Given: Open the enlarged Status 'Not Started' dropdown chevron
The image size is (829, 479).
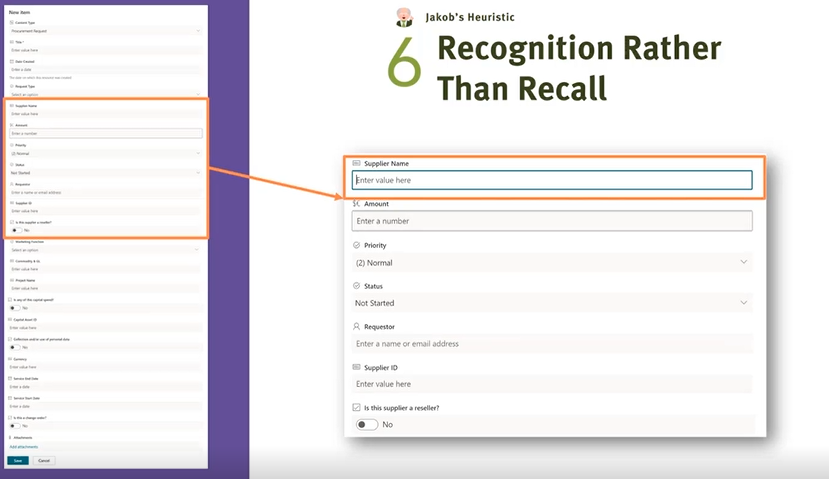Looking at the screenshot, I should [x=743, y=303].
